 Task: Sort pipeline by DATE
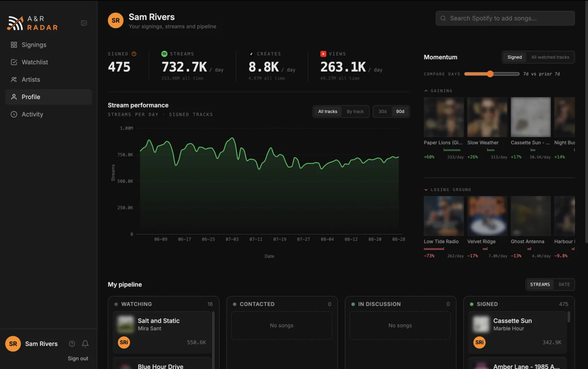(564, 285)
